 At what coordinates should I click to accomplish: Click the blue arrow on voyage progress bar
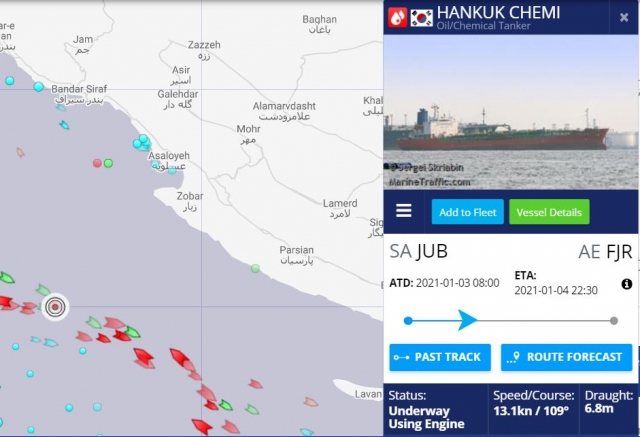tap(467, 320)
